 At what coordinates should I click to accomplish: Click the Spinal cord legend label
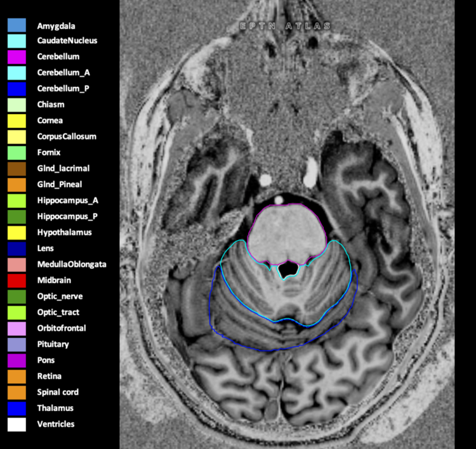click(58, 392)
